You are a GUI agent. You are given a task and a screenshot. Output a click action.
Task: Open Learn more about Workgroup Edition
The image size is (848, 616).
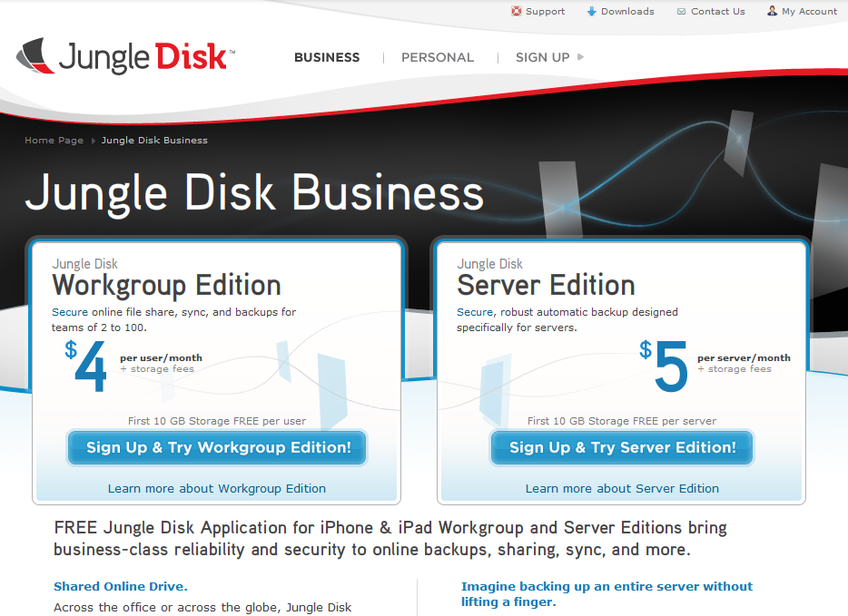click(x=217, y=488)
